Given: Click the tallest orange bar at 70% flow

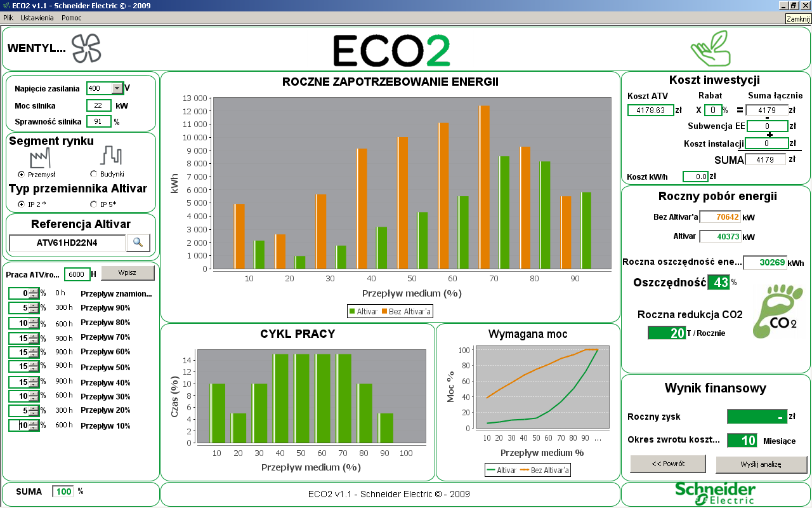Looking at the screenshot, I should click(x=484, y=187).
